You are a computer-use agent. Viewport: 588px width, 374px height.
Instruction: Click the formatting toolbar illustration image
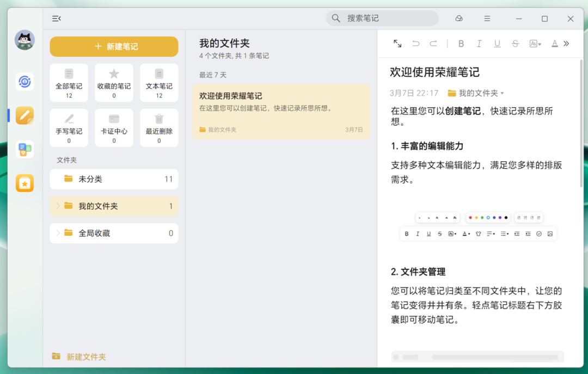pyautogui.click(x=478, y=226)
